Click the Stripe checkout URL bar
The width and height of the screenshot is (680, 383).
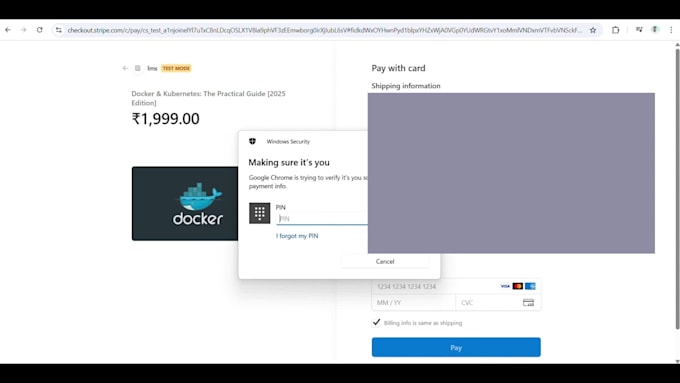[x=324, y=30]
